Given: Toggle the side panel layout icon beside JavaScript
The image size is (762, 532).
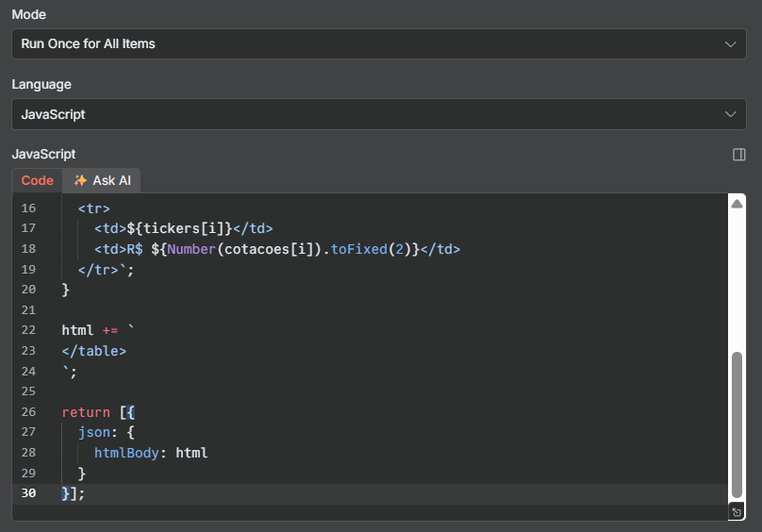Looking at the screenshot, I should tap(738, 155).
